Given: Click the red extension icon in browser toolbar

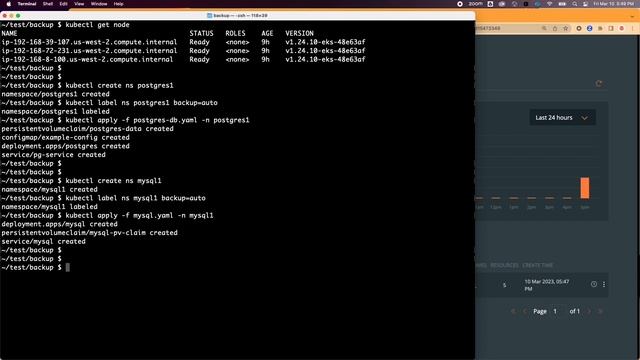Looking at the screenshot, I should (622, 28).
